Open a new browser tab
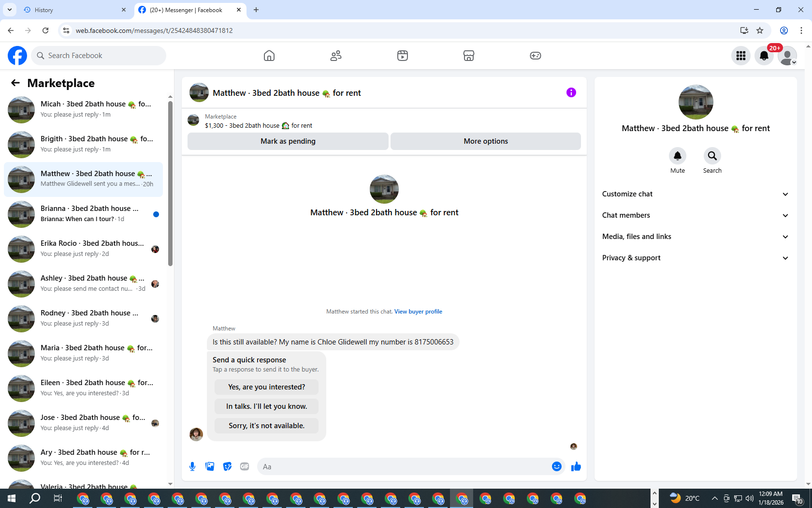Image resolution: width=812 pixels, height=508 pixels. pos(256,10)
